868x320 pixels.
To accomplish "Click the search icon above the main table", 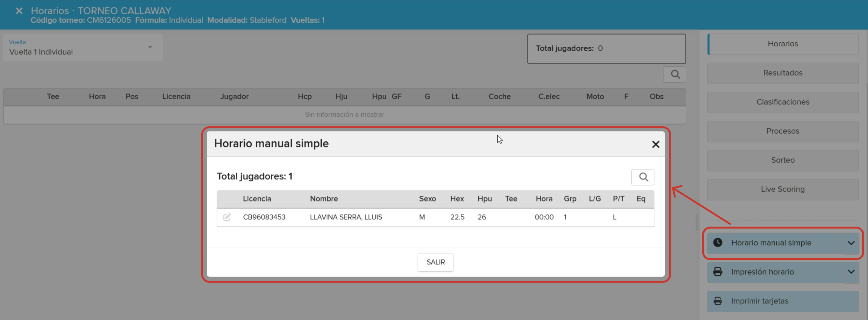I will 675,74.
